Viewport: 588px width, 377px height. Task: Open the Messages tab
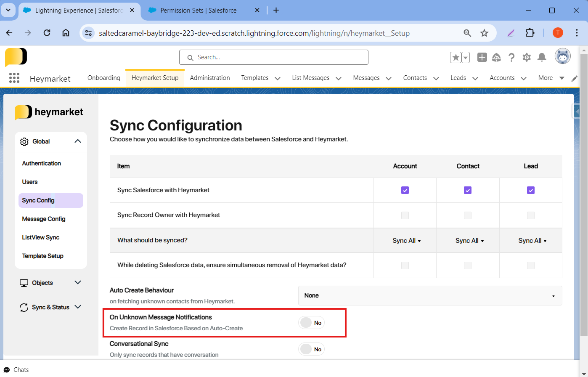click(x=366, y=78)
